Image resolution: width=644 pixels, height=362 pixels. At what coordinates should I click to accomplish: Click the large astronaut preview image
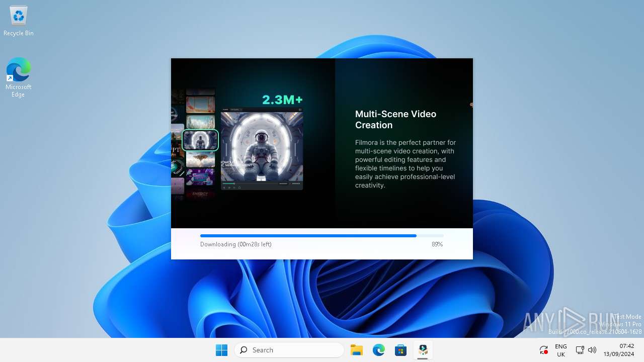(262, 147)
